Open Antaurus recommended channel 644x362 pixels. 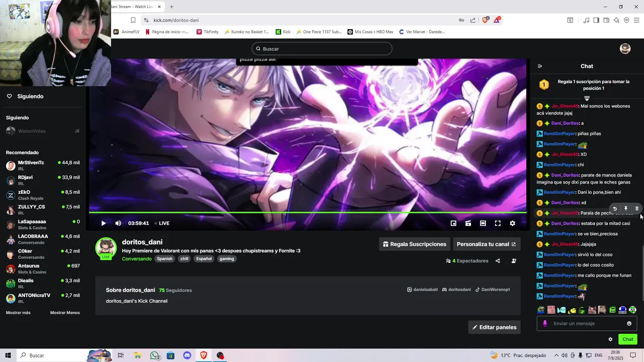(x=42, y=268)
